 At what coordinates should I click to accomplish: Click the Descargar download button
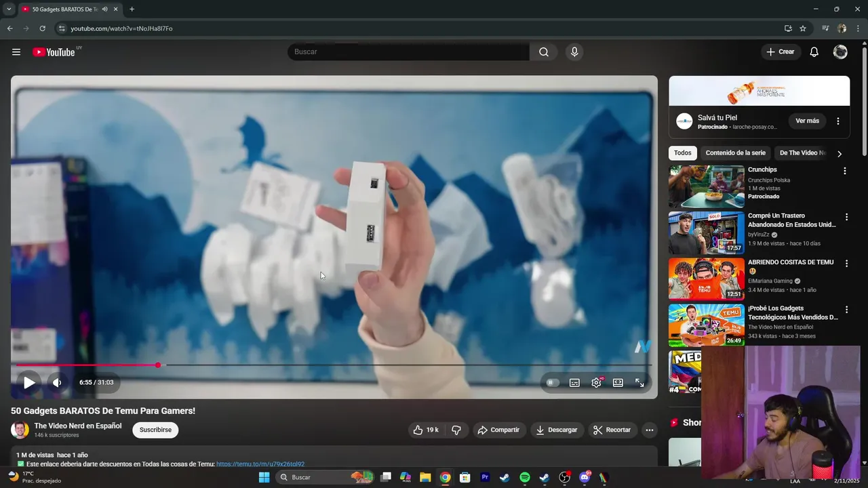point(556,430)
